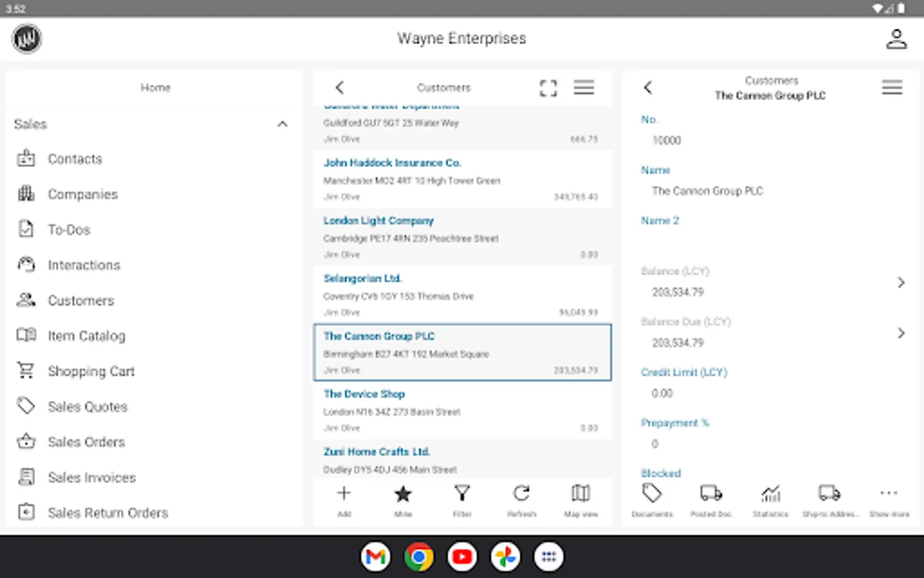The width and height of the screenshot is (924, 578).
Task: Expand the Balance (LCY) details
Action: [x=901, y=283]
